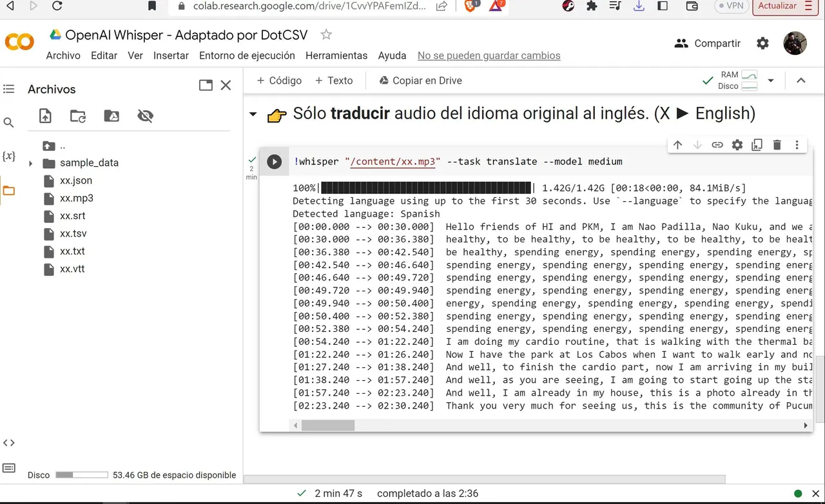Click the upload file icon in Archivos
825x504 pixels.
click(x=45, y=116)
